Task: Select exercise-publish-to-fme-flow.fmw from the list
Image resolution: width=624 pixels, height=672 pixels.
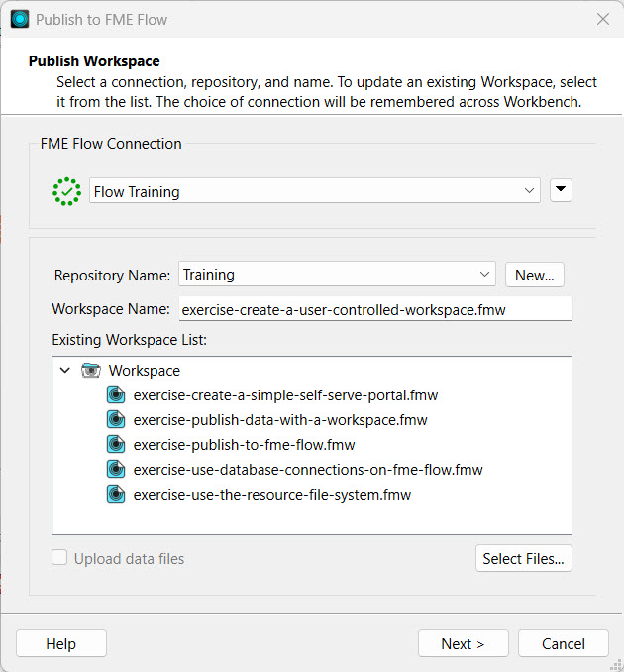Action: pyautogui.click(x=244, y=445)
